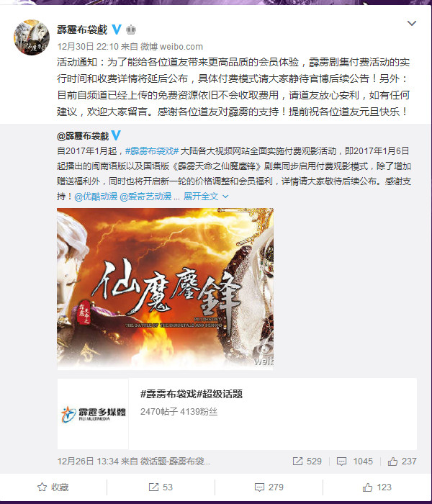Open the post options chevron menu
Image resolution: width=432 pixels, height=504 pixels.
pos(412,23)
